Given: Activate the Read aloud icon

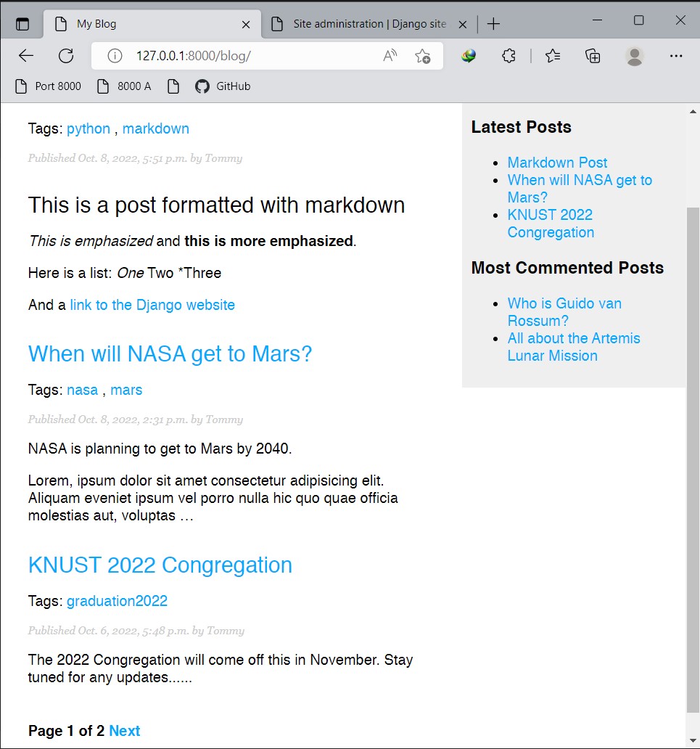Looking at the screenshot, I should click(390, 56).
